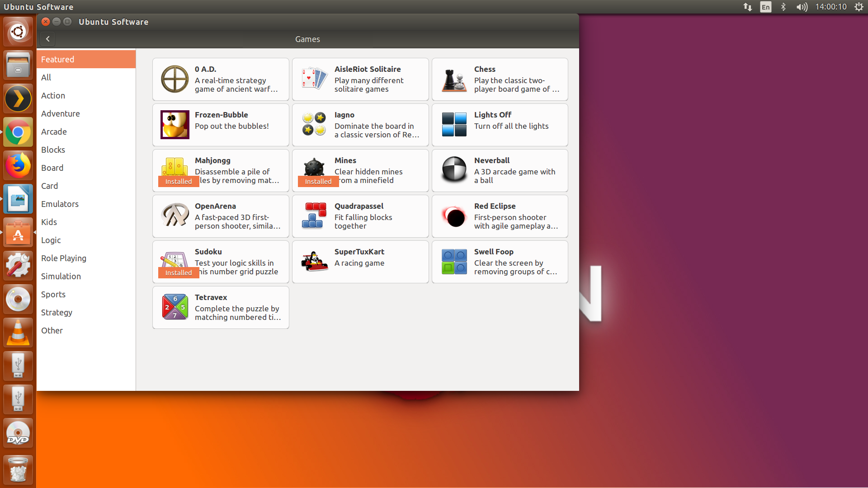Launch Google Chrome from the launcher
The width and height of the screenshot is (868, 488).
18,132
